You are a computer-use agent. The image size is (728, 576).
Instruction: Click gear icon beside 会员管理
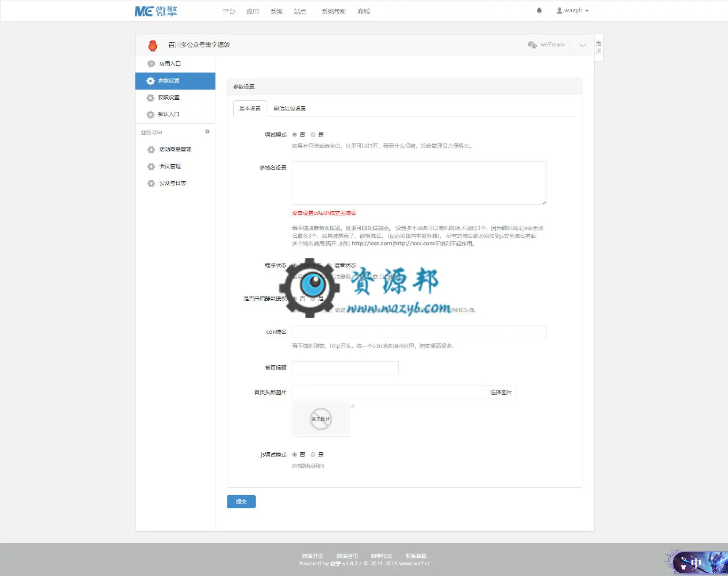(x=151, y=166)
